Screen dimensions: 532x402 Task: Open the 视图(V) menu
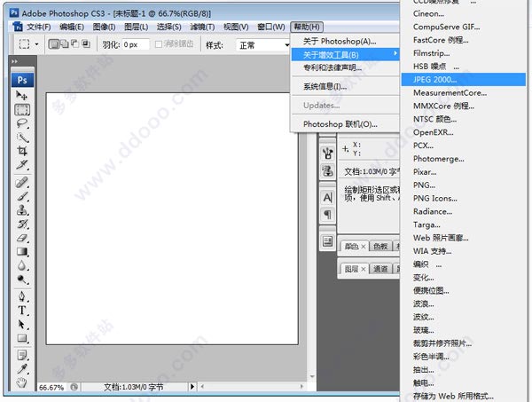pyautogui.click(x=236, y=27)
